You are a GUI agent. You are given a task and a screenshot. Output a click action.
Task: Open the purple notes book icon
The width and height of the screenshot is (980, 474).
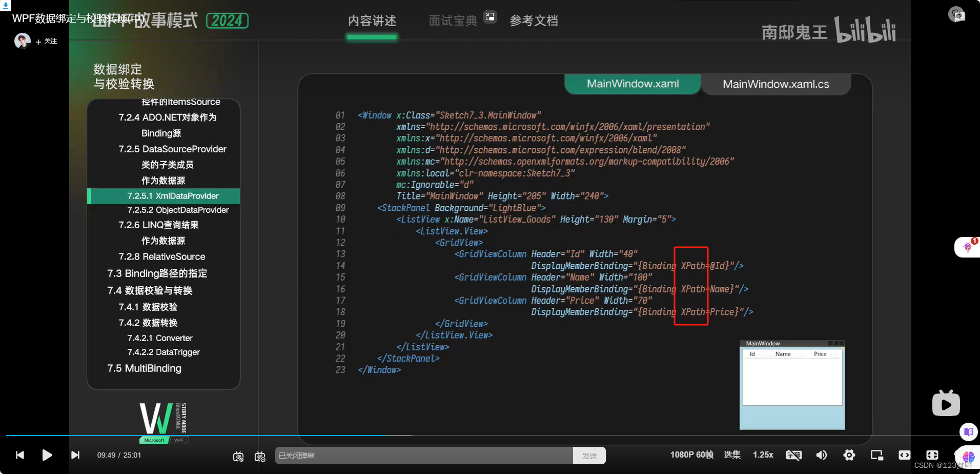(969, 432)
